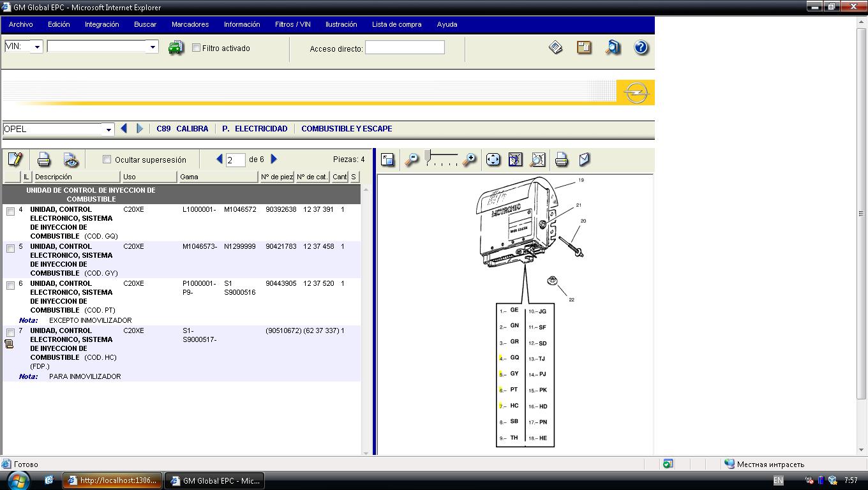Open the Edición menu
The image size is (868, 490).
59,24
